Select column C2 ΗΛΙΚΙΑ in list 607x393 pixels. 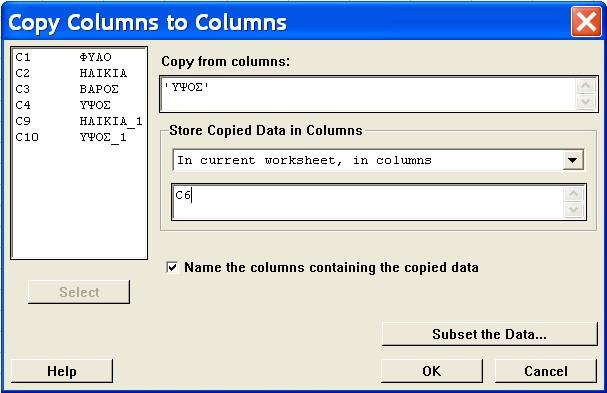(79, 73)
